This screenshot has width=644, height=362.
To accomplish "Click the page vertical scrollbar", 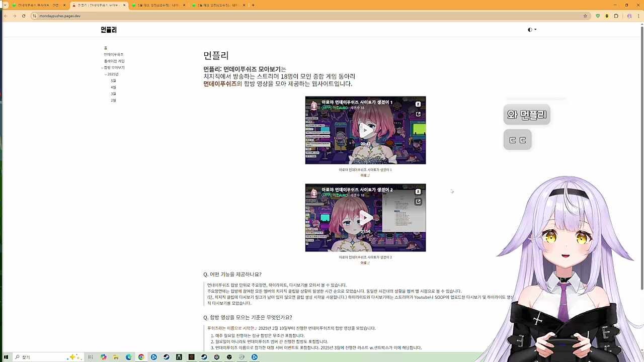I will click(x=641, y=157).
